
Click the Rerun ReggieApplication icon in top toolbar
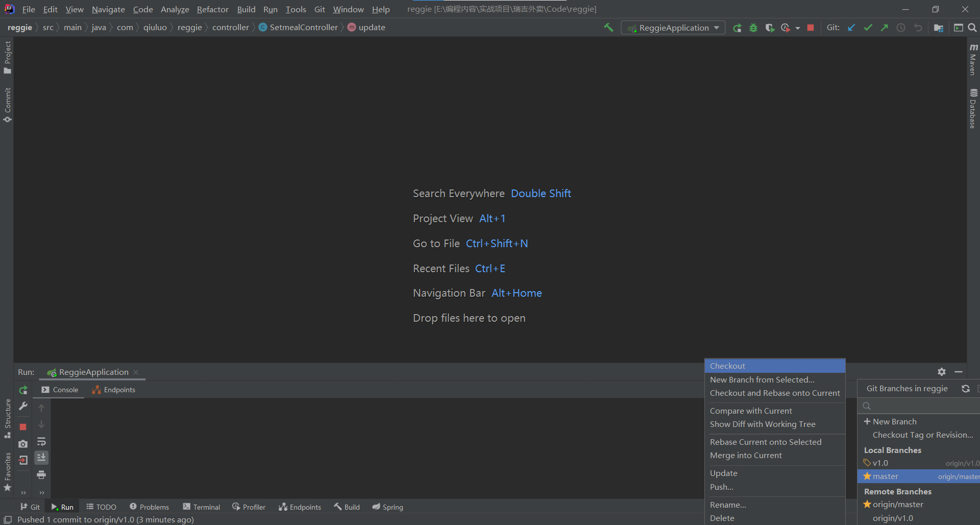737,28
